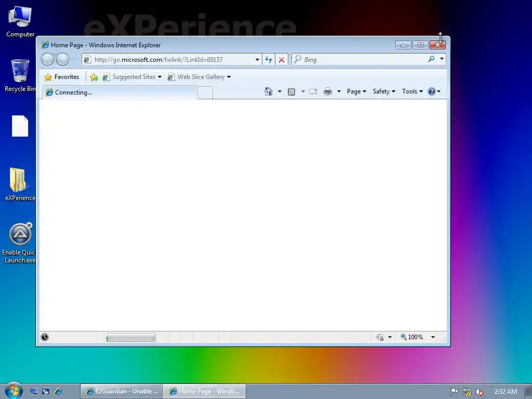Click the 2:32 AM clock
The width and height of the screenshot is (532, 399).
pyautogui.click(x=506, y=392)
